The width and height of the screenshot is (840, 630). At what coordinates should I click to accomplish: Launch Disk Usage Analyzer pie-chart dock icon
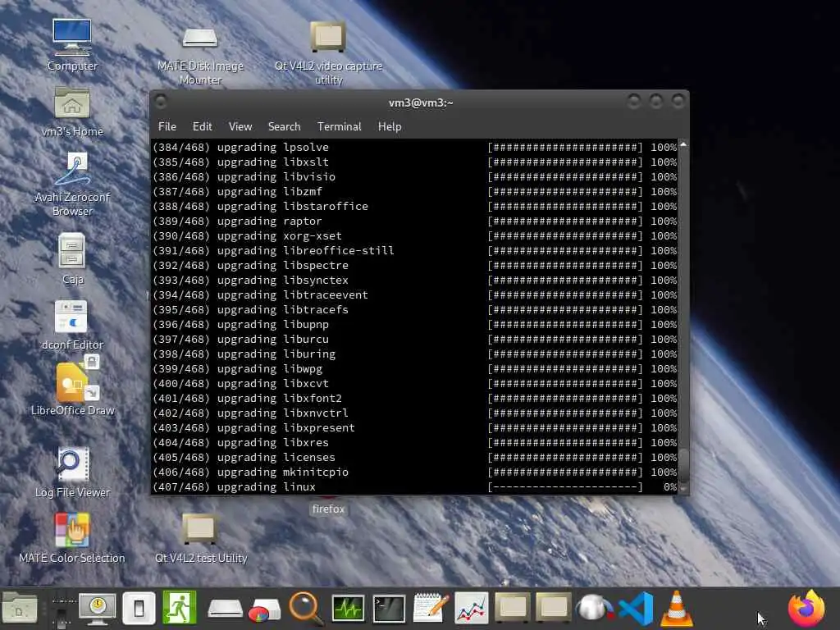264,609
